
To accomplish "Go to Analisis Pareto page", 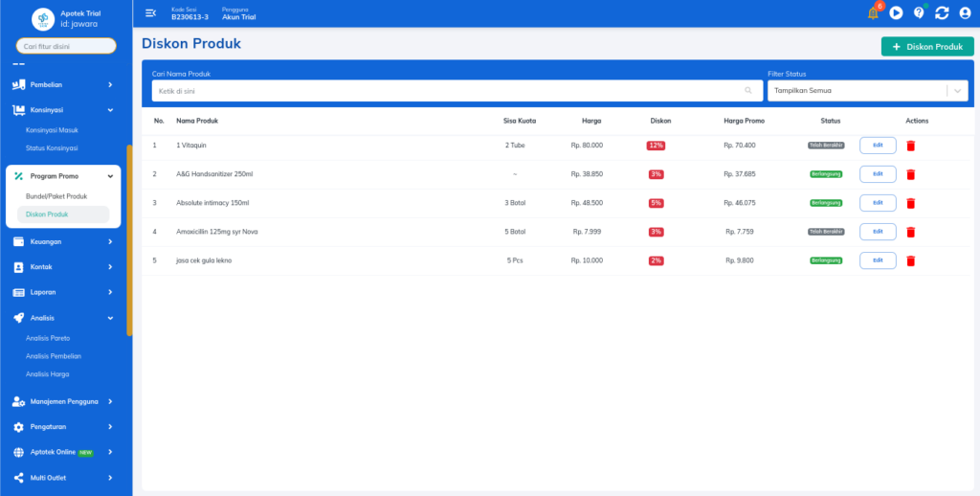I will pos(48,338).
